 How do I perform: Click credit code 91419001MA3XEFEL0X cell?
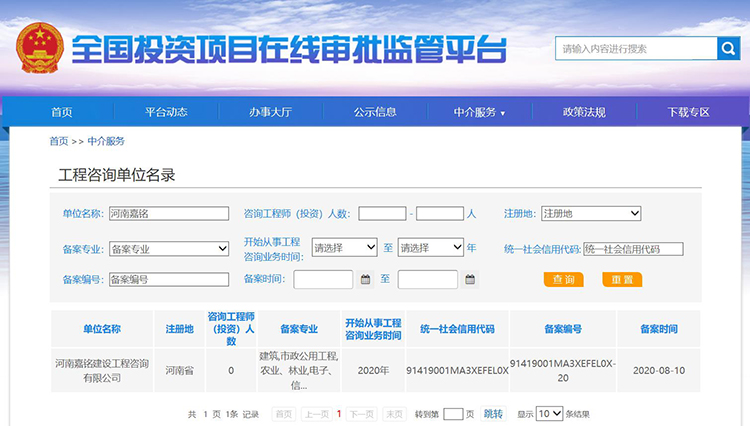point(457,371)
